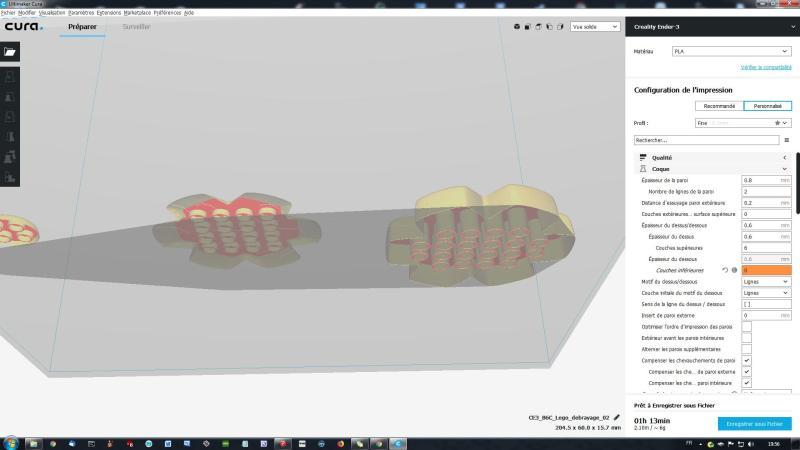Switch to left side camera view icon
Viewport: 800px width, 450px height.
pos(549,27)
